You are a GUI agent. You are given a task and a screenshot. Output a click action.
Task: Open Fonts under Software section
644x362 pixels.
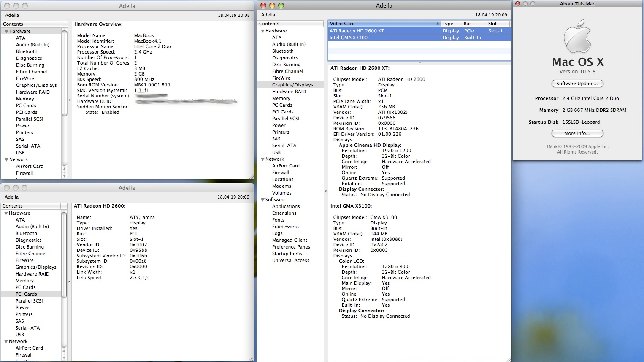point(278,220)
